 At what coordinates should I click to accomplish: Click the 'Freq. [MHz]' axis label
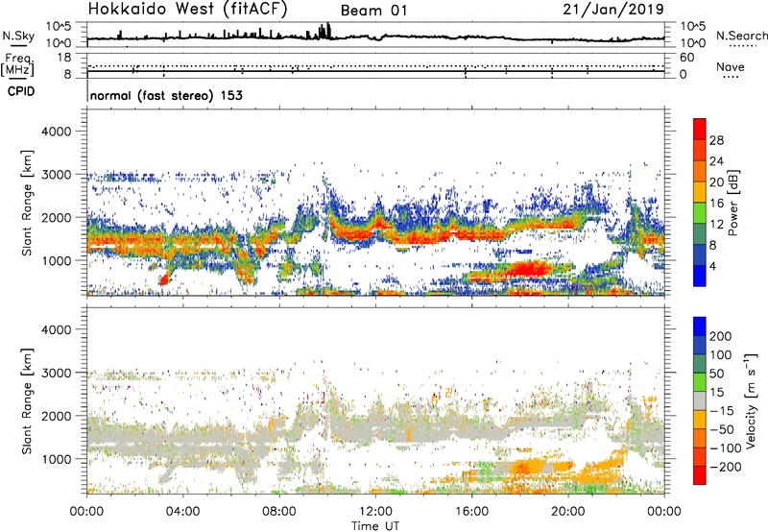point(17,64)
